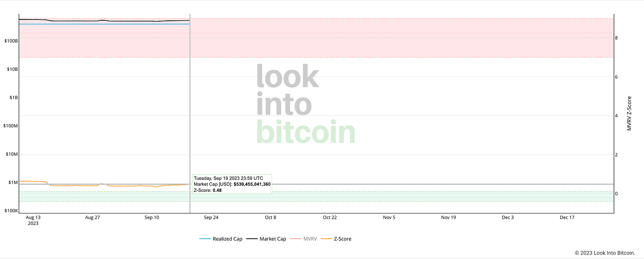Click the tooltip Z-Score value 0.48

[x=217, y=190]
